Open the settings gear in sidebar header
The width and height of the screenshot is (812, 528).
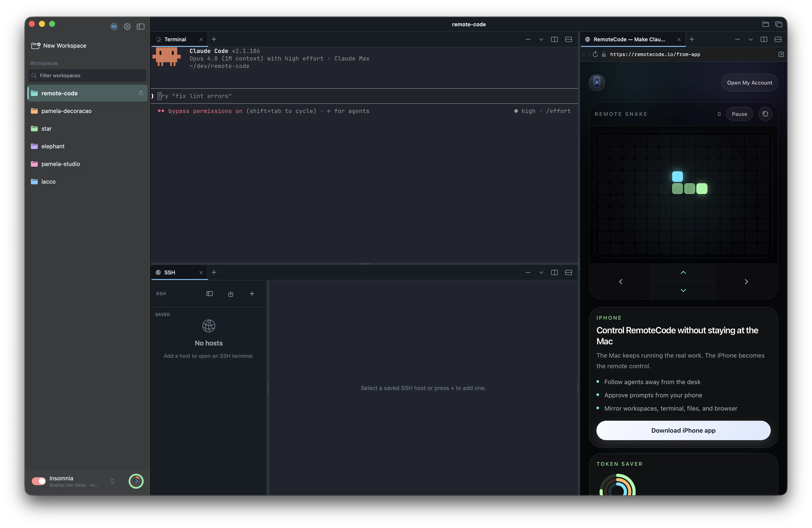click(127, 26)
